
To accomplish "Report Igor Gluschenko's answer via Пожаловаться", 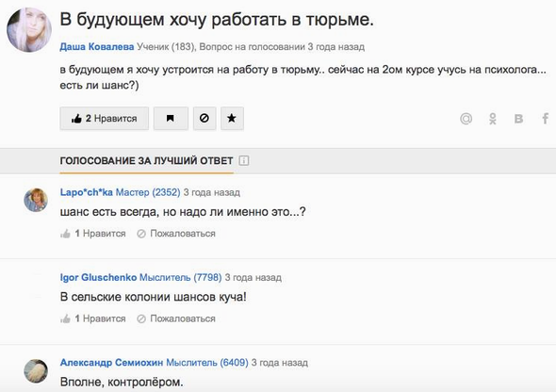I will tap(176, 318).
